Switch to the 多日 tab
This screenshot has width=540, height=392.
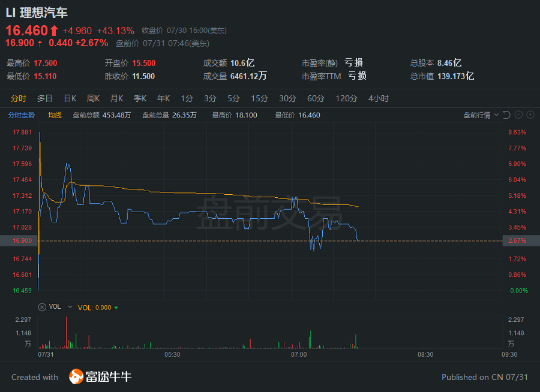(x=45, y=98)
